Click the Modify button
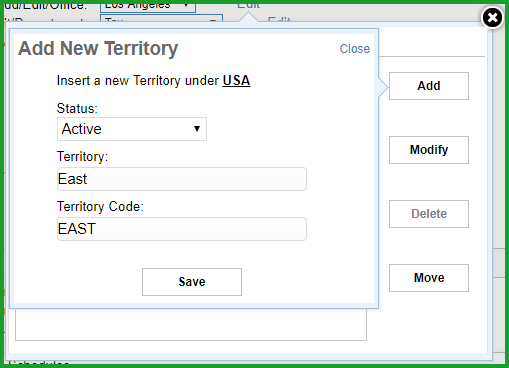Viewport: 509px width, 368px height. [429, 150]
